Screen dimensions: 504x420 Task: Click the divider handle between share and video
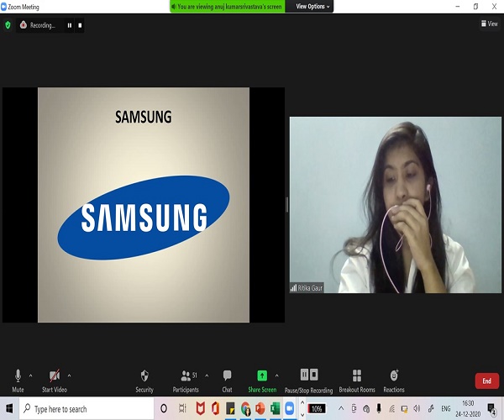tap(287, 205)
